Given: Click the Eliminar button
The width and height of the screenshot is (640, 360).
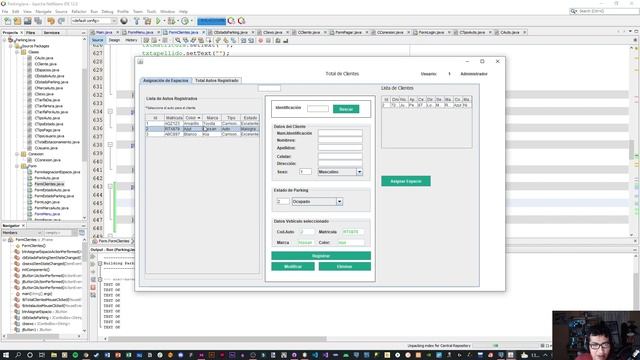Looking at the screenshot, I should pyautogui.click(x=344, y=267).
